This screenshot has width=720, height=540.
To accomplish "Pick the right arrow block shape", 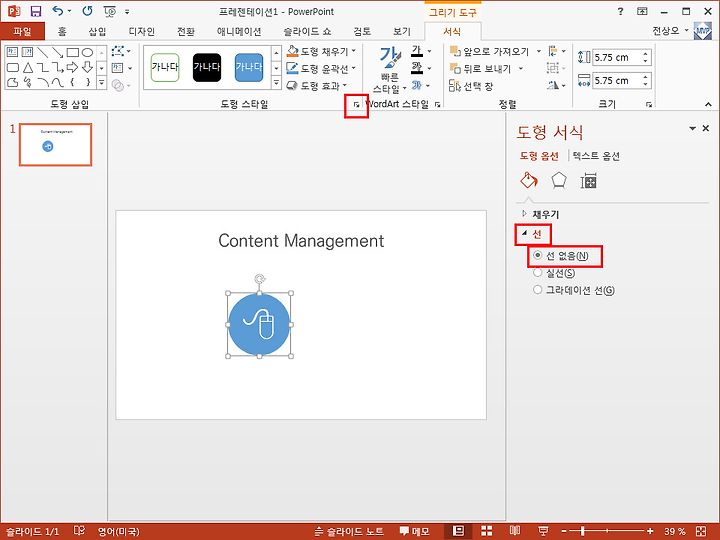I will [72, 68].
